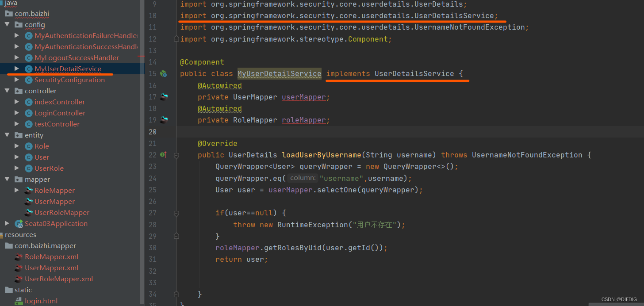Image resolution: width=644 pixels, height=306 pixels.
Task: Click line number 25 in the editor gutter
Action: point(152,189)
